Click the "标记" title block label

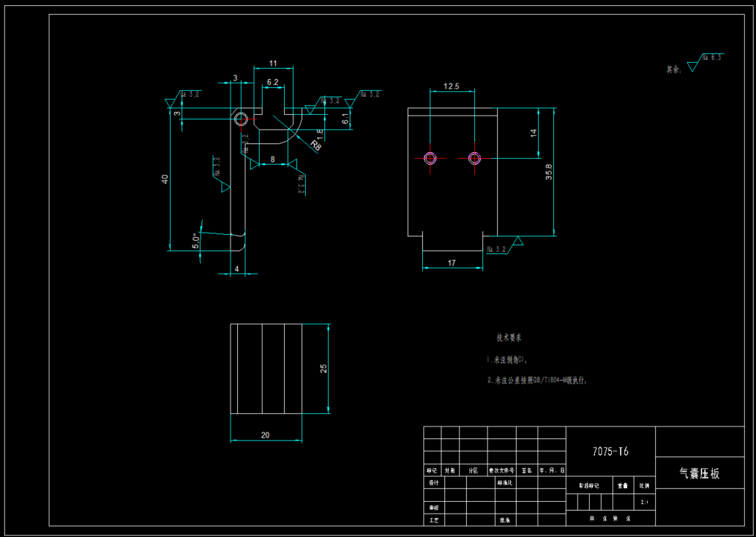(x=432, y=470)
